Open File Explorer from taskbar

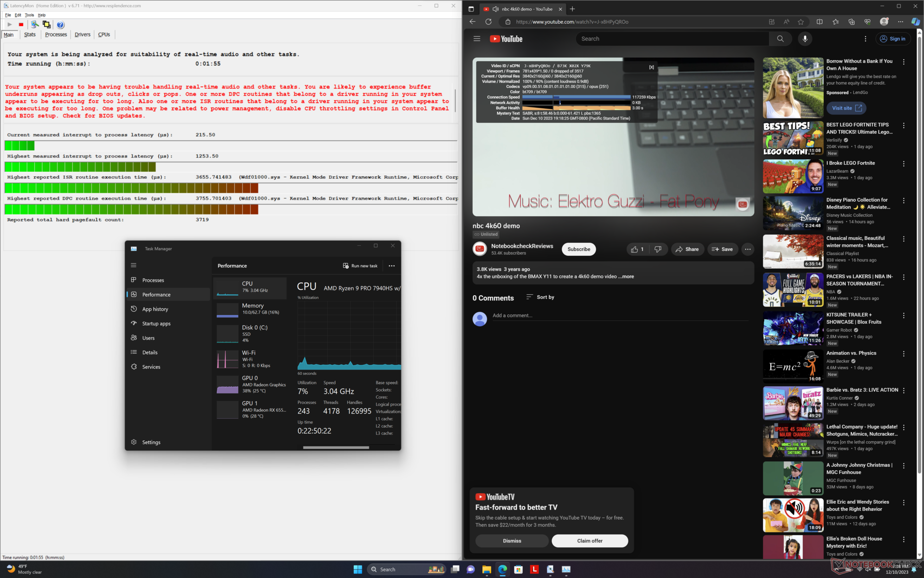coord(487,569)
